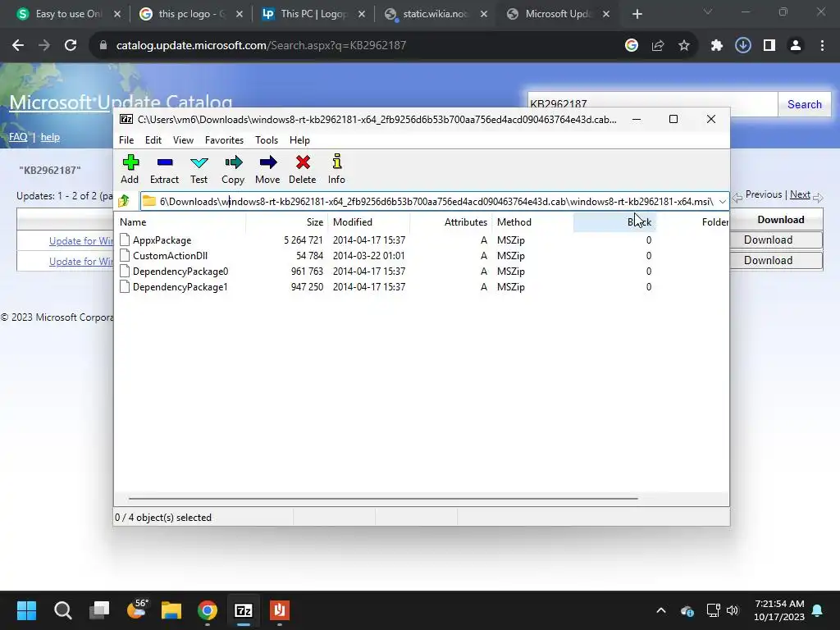Sort by Name column header

click(181, 221)
